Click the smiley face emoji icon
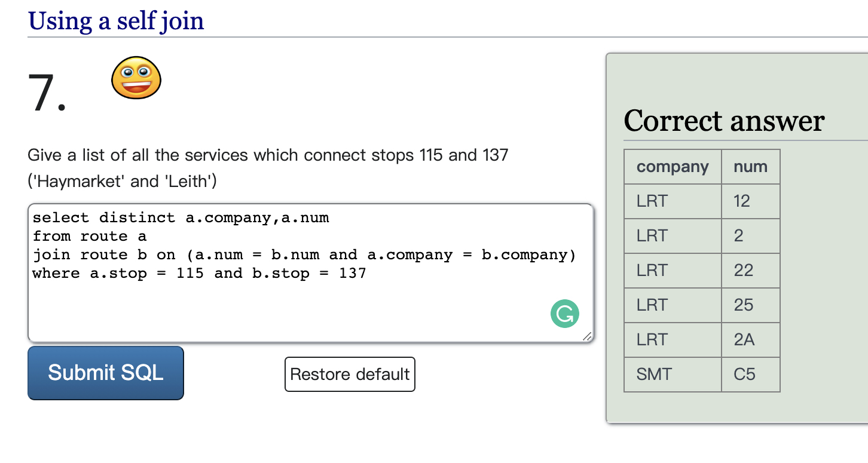The image size is (868, 463). pos(136,78)
